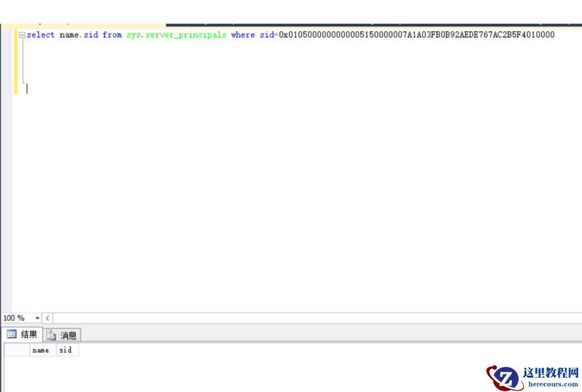Select the name column header

pos(43,350)
